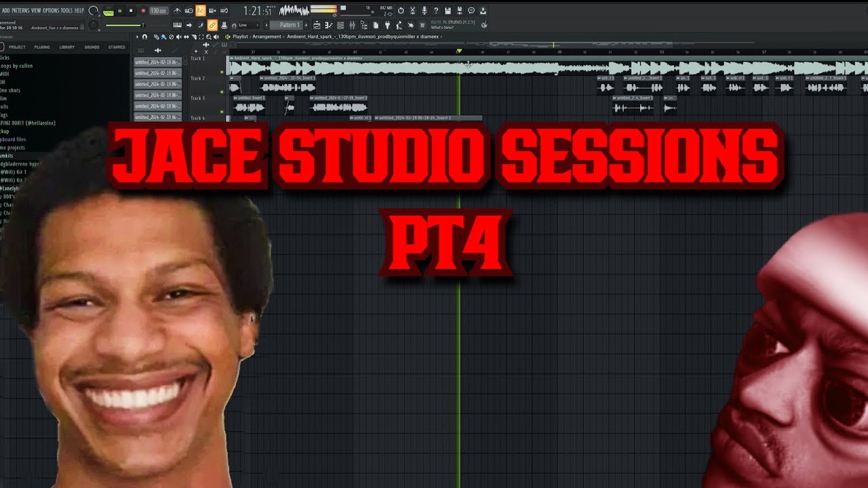
Task: Switch to the SOUNDS browser tab
Action: [x=92, y=47]
